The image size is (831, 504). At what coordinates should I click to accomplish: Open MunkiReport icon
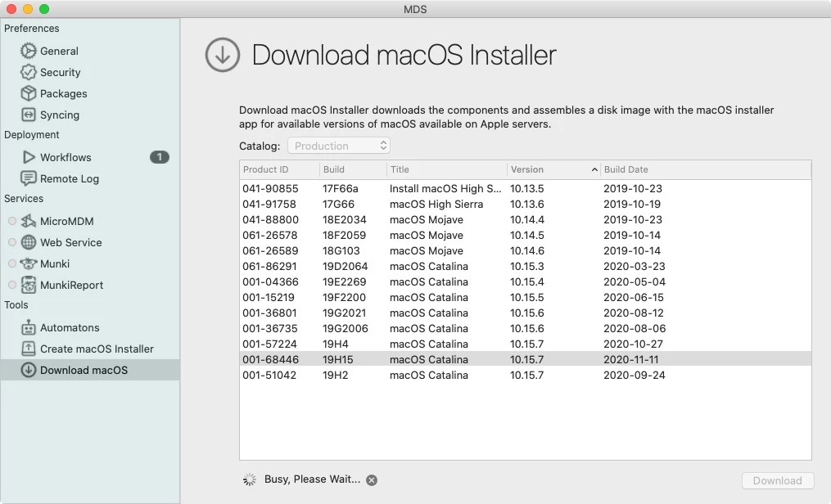(28, 285)
